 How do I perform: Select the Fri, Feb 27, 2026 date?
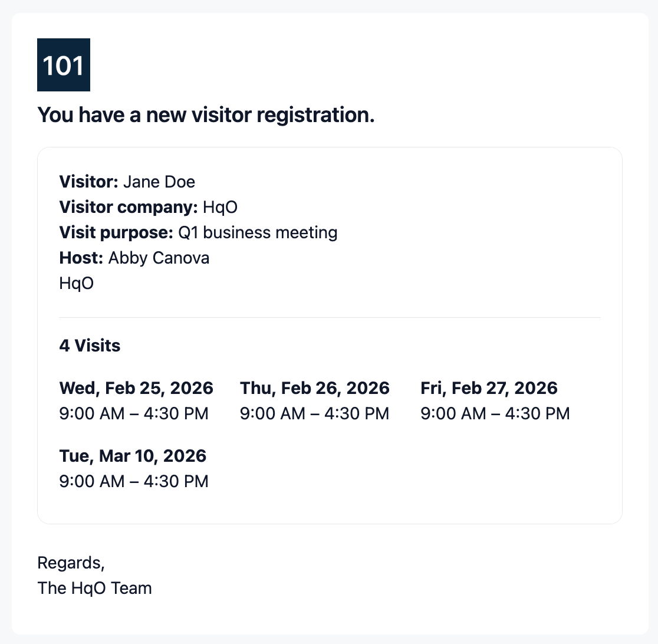pos(489,388)
